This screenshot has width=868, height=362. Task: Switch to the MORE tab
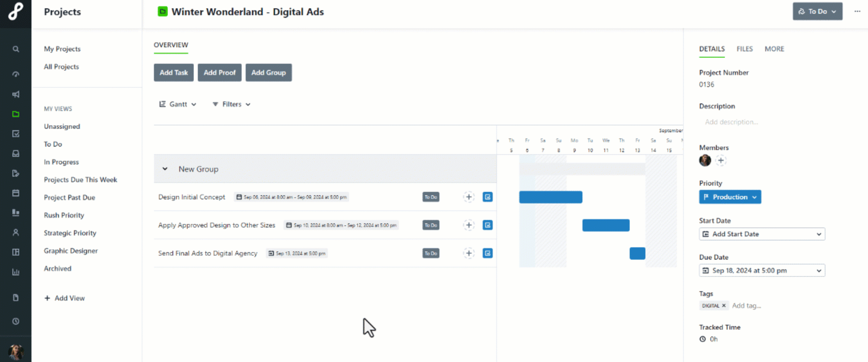pyautogui.click(x=774, y=49)
